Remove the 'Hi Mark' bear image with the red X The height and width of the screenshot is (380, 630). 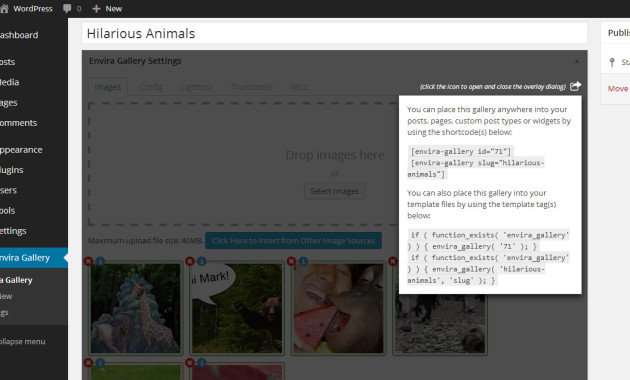pos(190,262)
